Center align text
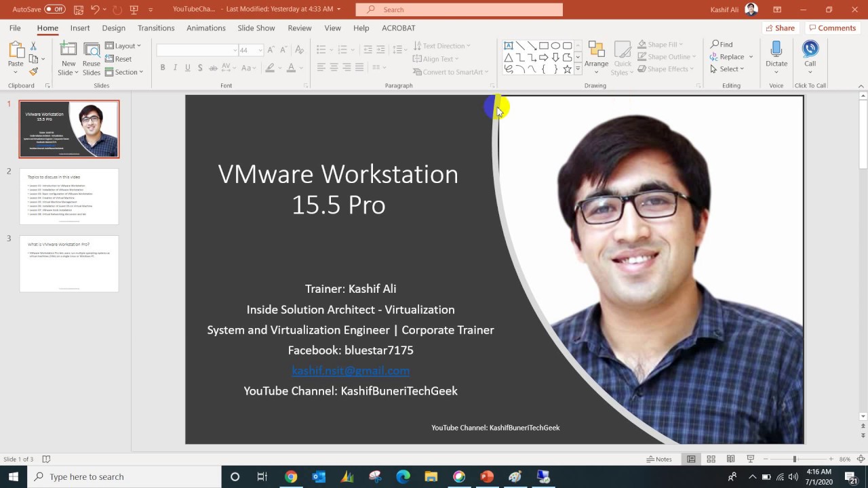 [x=334, y=67]
